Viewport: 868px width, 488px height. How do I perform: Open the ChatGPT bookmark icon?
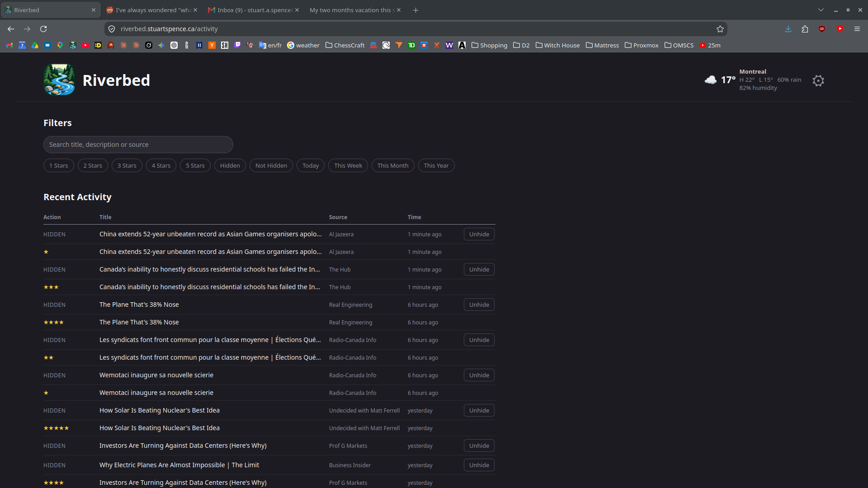pos(174,45)
